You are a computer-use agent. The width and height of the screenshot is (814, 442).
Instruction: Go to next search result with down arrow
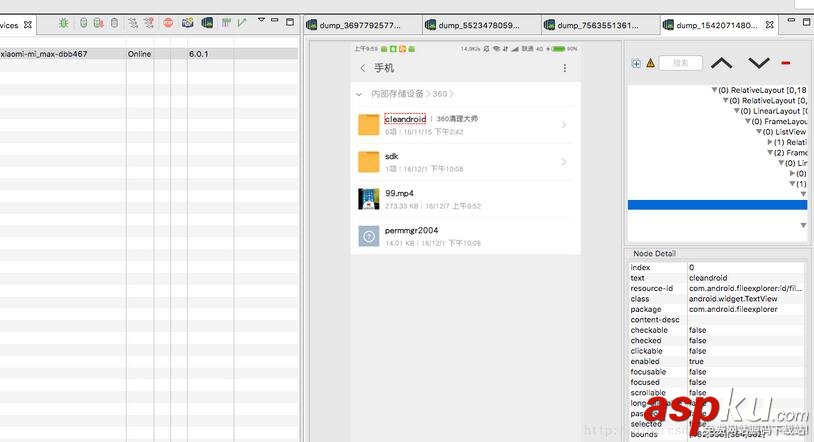tap(759, 63)
